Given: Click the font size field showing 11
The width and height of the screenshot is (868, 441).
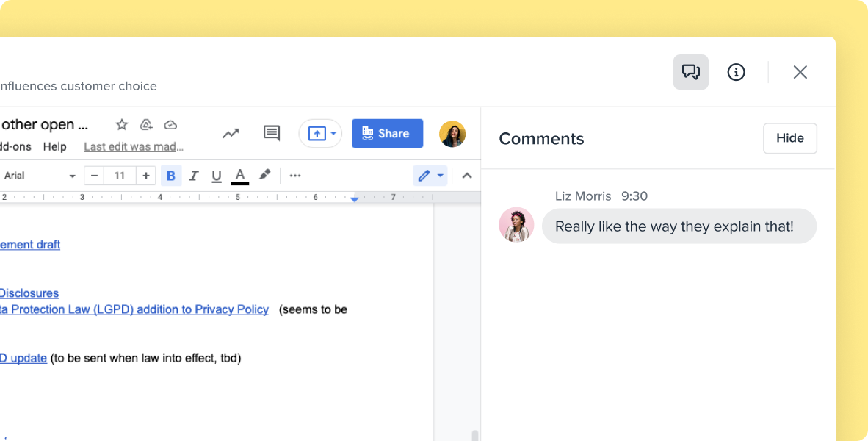Looking at the screenshot, I should [120, 176].
